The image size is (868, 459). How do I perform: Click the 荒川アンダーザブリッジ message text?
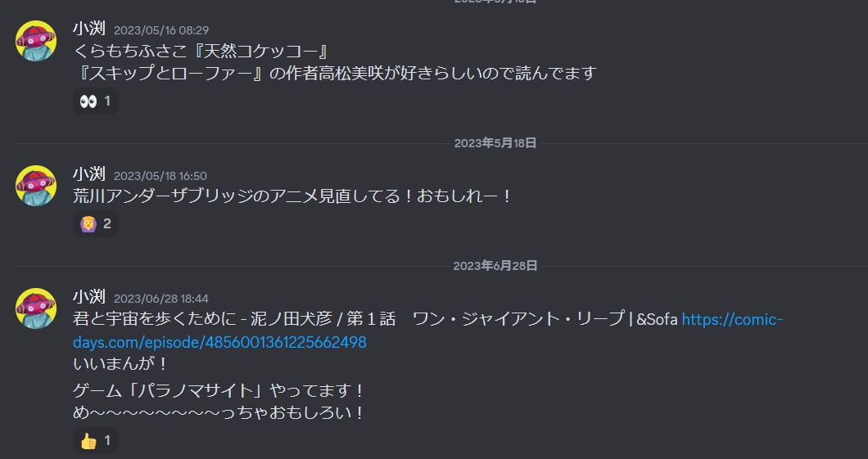293,196
